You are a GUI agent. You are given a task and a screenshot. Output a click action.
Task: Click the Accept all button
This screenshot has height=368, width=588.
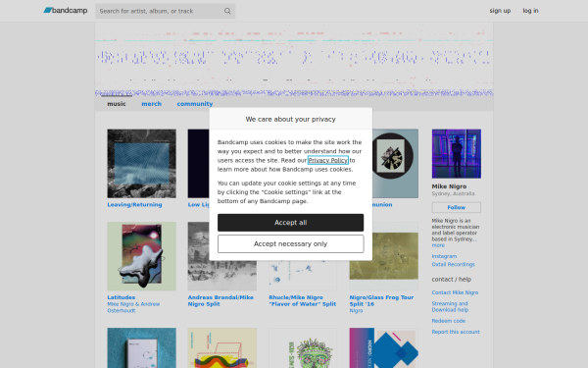click(291, 223)
